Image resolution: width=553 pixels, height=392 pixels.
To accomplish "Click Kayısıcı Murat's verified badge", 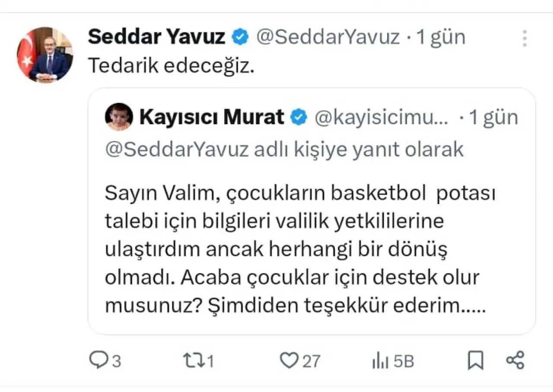I will tap(299, 117).
